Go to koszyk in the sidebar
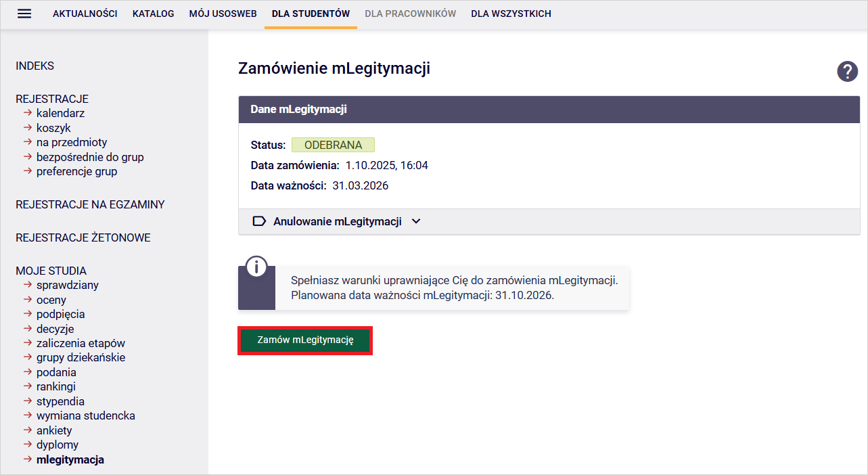The image size is (868, 475). point(53,128)
